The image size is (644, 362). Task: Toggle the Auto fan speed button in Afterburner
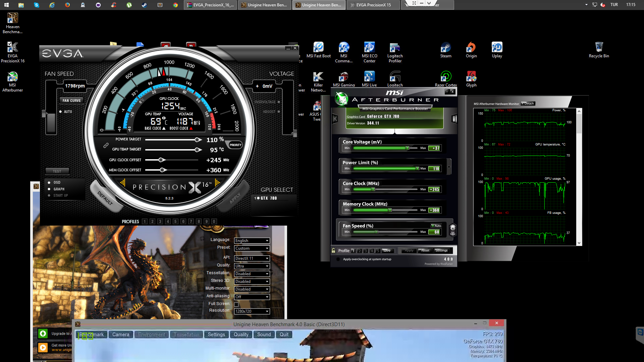(x=436, y=226)
